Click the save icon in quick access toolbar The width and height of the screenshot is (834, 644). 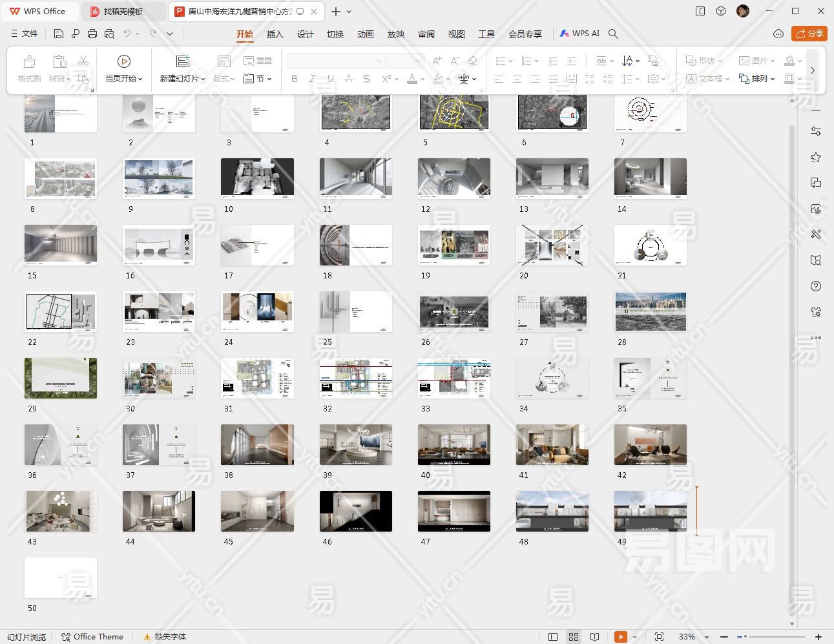click(59, 34)
